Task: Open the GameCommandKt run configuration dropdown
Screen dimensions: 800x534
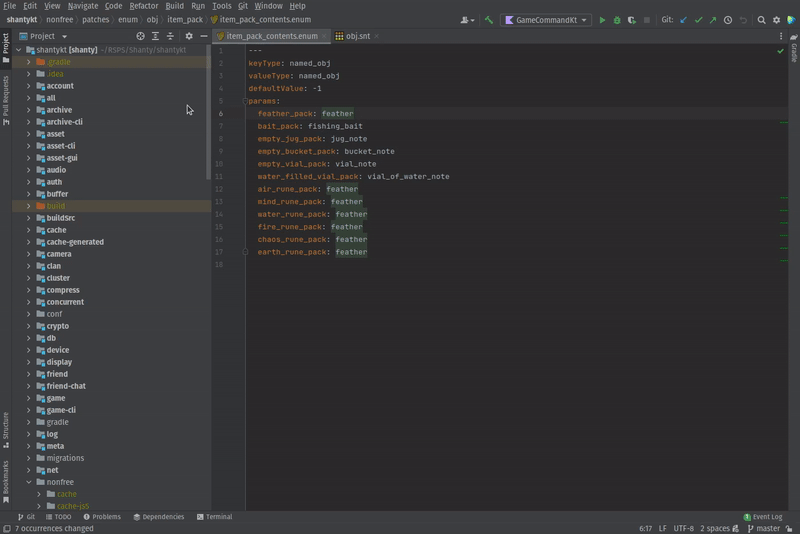Action: click(546, 20)
